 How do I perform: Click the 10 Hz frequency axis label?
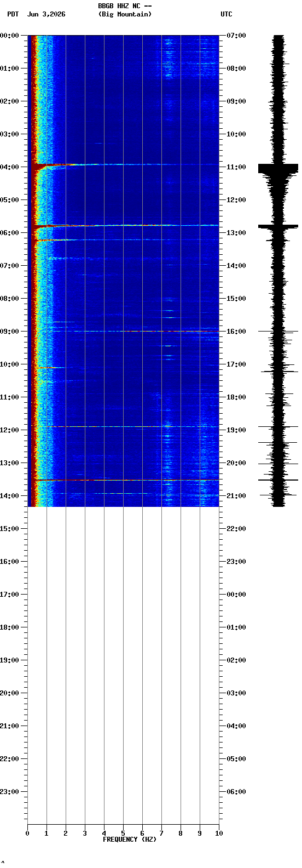pyautogui.click(x=219, y=833)
